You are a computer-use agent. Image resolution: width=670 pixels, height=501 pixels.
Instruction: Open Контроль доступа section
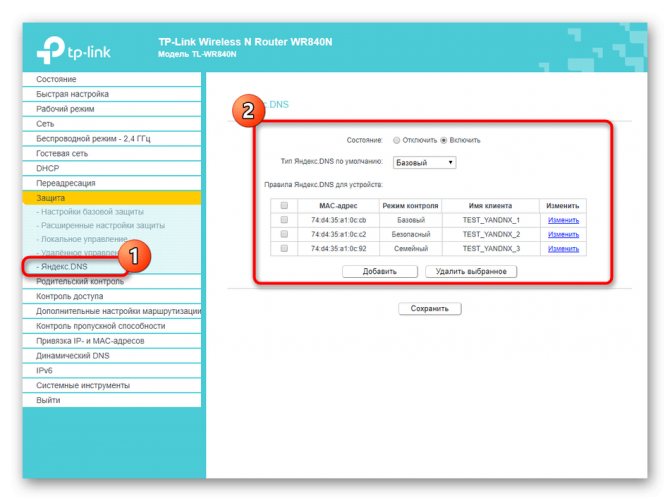[112, 296]
